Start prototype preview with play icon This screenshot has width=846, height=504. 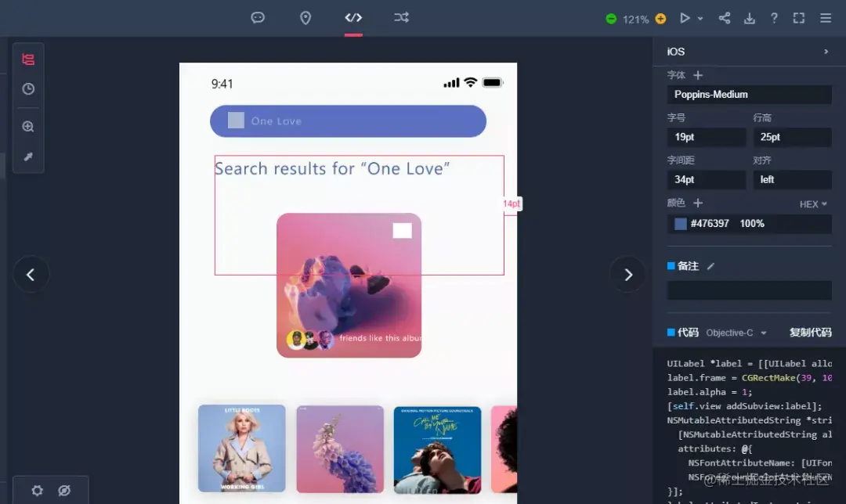(685, 18)
